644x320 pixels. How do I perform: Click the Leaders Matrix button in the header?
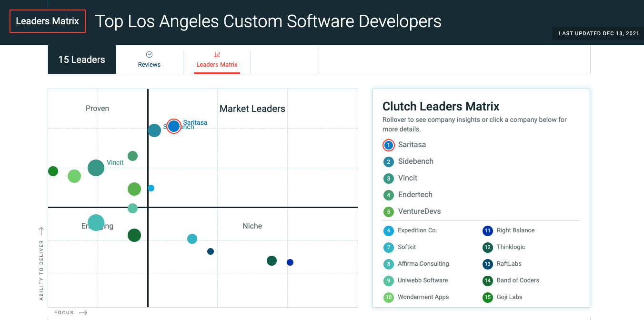tap(47, 21)
